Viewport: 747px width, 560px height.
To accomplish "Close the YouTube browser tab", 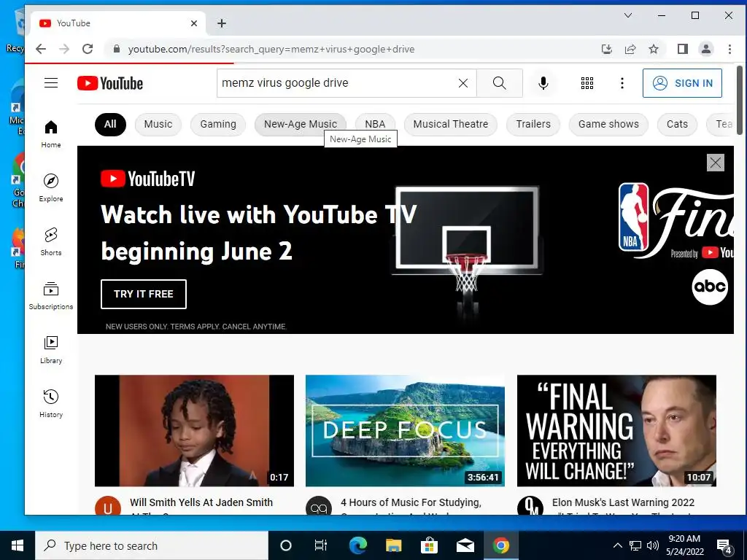I will coord(194,23).
